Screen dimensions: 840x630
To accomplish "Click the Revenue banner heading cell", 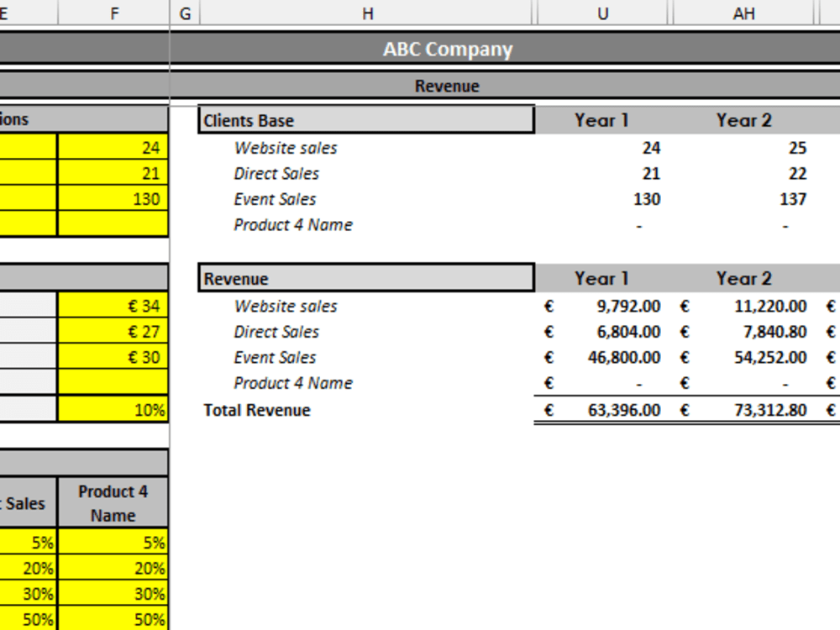I will [447, 86].
